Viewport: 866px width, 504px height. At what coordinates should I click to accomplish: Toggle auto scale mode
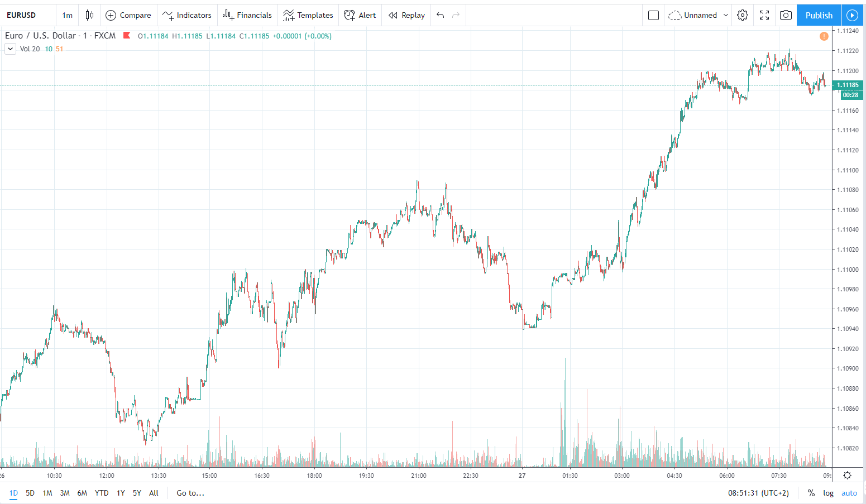(x=849, y=493)
